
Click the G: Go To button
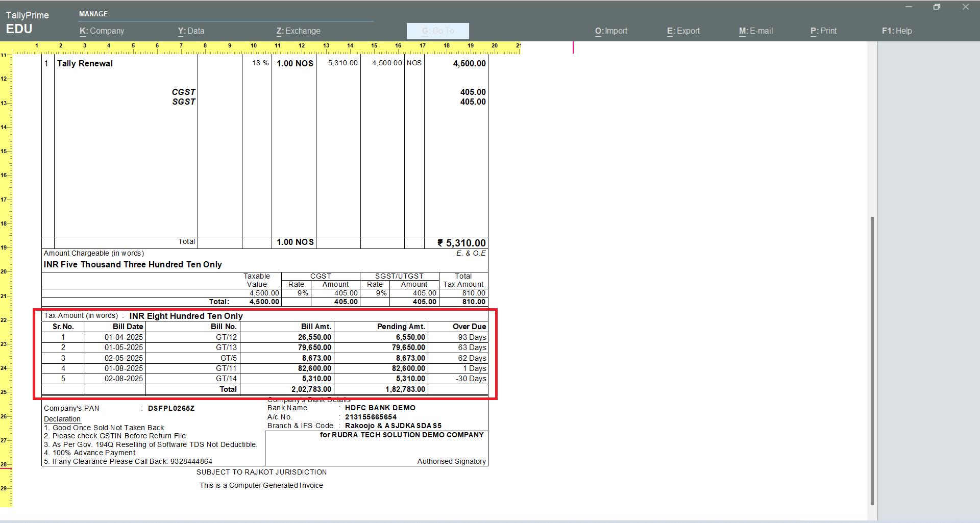click(x=437, y=31)
